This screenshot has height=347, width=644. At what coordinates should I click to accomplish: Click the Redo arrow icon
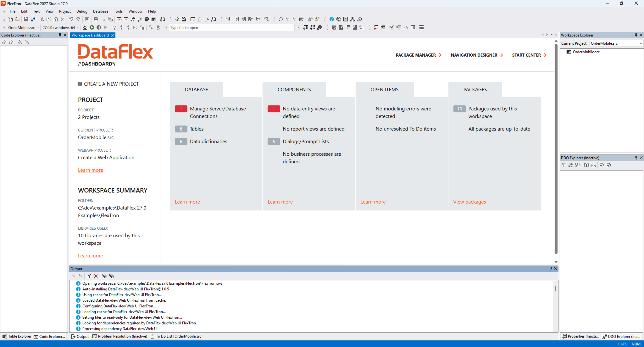(78, 19)
